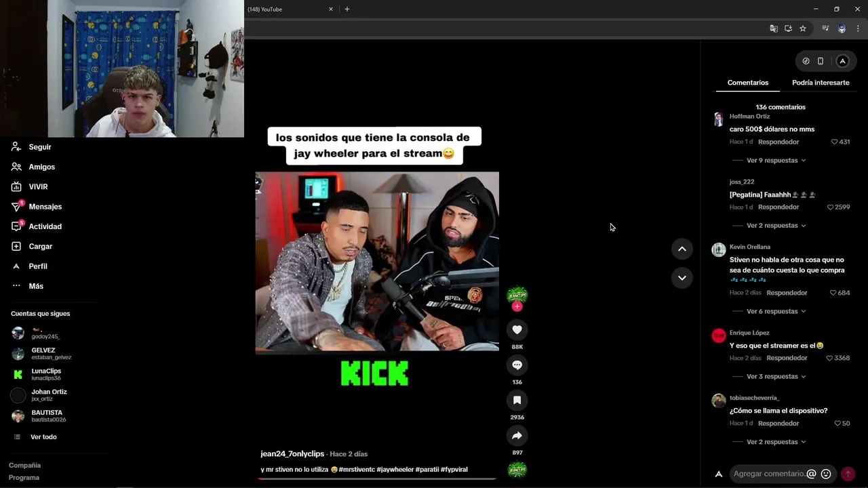Open the Chrome profile avatar
The image size is (868, 488).
(842, 28)
